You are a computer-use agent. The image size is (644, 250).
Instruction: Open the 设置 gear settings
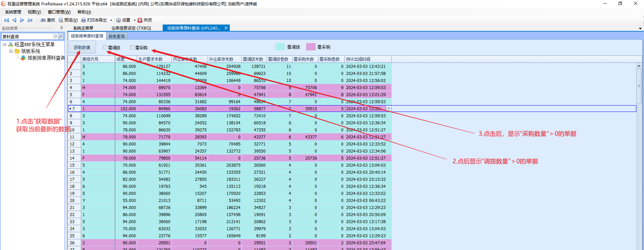[x=123, y=20]
